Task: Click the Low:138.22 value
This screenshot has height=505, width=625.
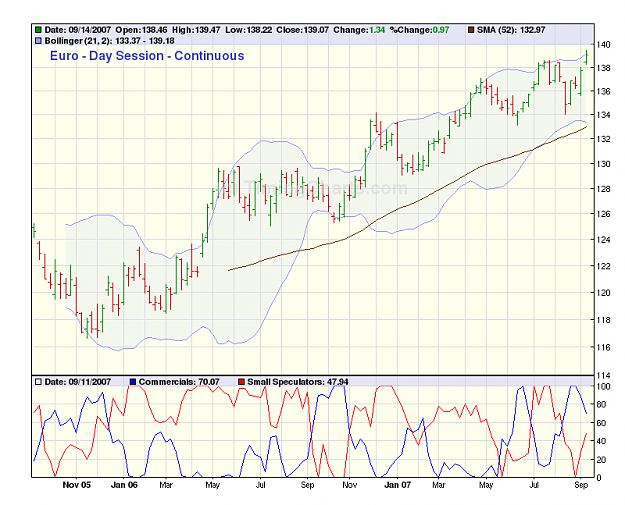Action: (x=249, y=30)
